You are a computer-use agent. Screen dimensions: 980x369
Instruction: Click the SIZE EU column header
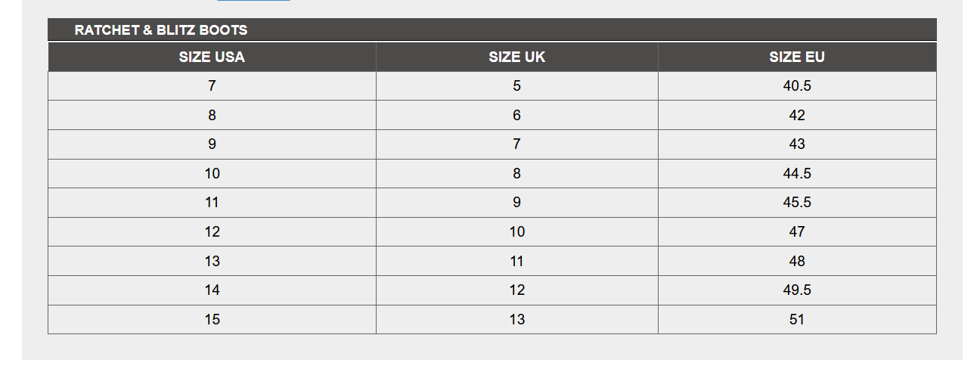click(797, 57)
